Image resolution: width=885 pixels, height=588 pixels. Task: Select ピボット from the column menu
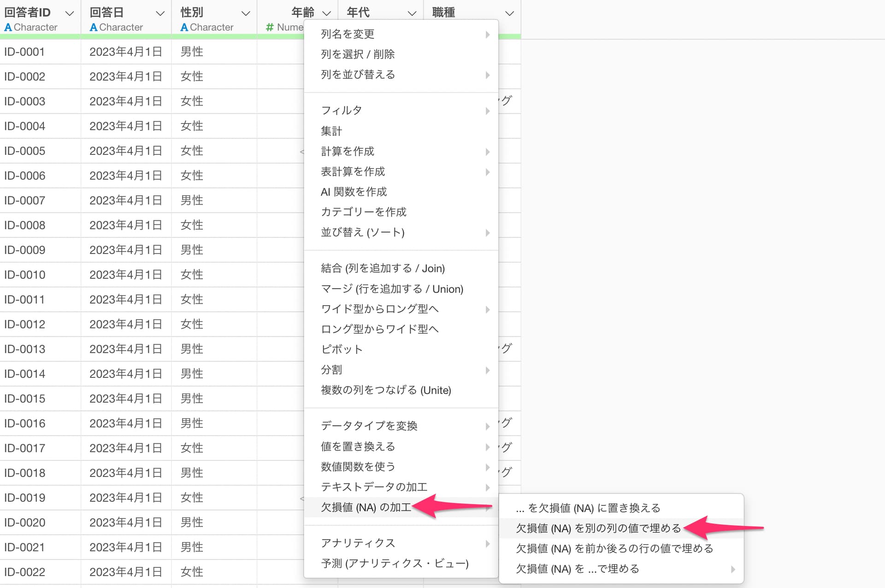click(x=342, y=349)
